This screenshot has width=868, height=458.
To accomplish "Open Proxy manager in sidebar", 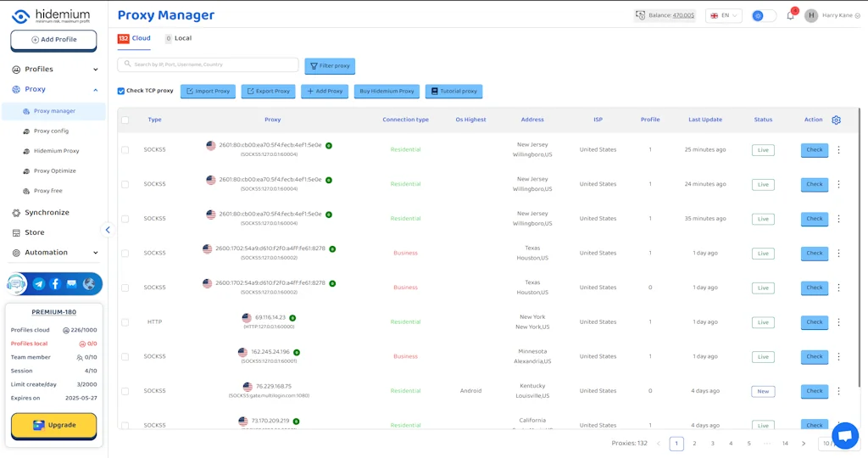I will 53,111.
